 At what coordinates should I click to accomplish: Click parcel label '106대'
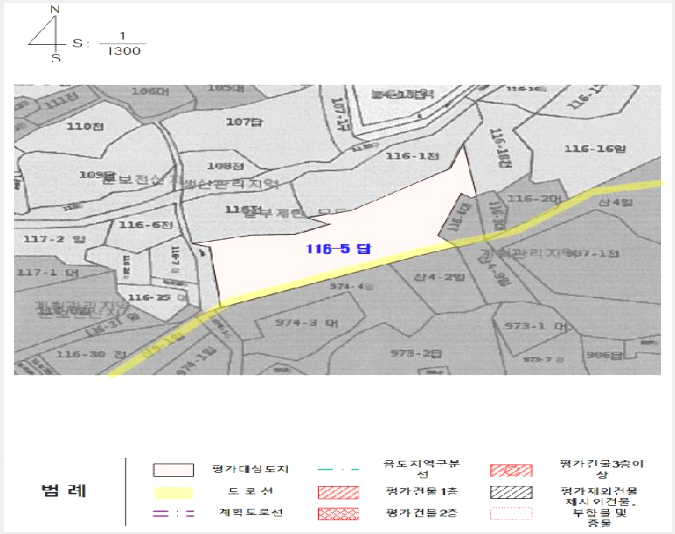[150, 91]
